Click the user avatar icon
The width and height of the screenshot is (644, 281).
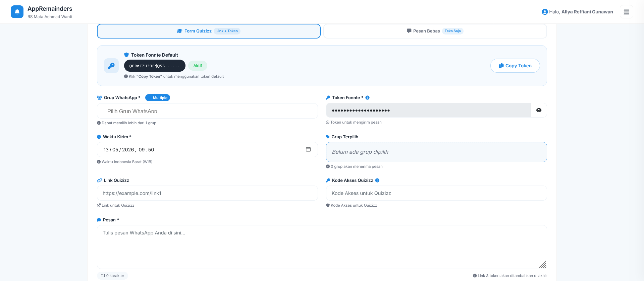coord(545,12)
